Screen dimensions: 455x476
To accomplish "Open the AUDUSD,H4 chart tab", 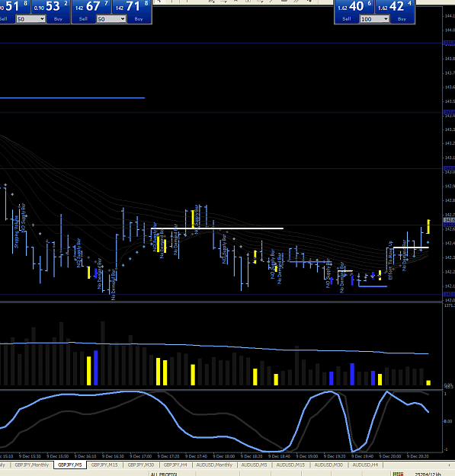I will point(365,465).
